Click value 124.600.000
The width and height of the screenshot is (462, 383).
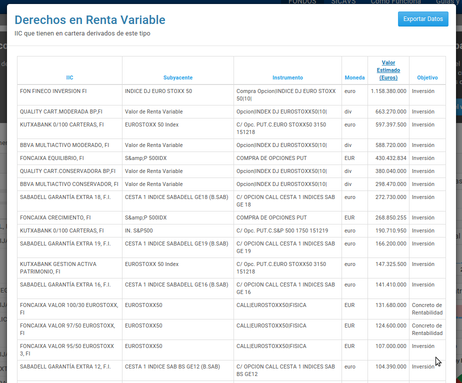pos(391,326)
